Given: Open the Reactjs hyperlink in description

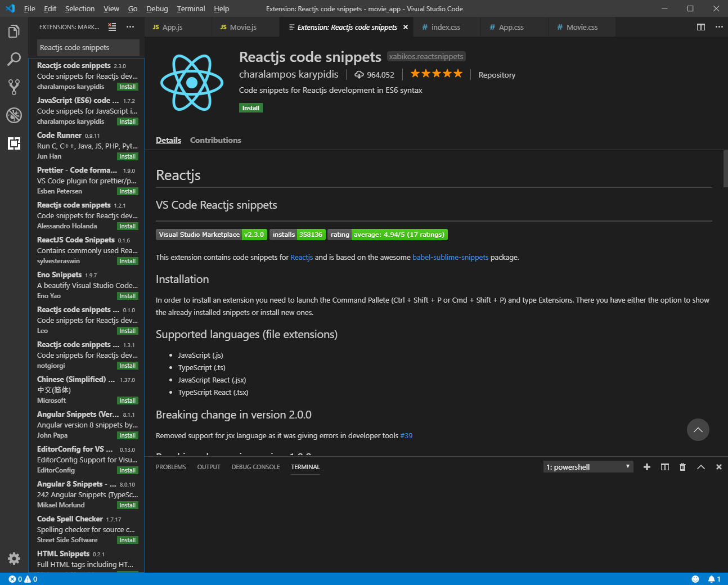Looking at the screenshot, I should pos(302,257).
